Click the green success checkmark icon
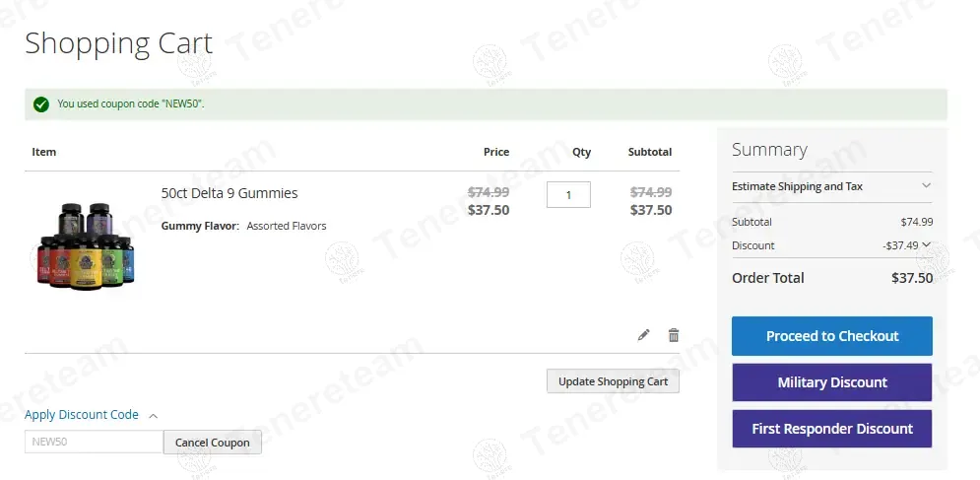The width and height of the screenshot is (980, 480). 40,103
